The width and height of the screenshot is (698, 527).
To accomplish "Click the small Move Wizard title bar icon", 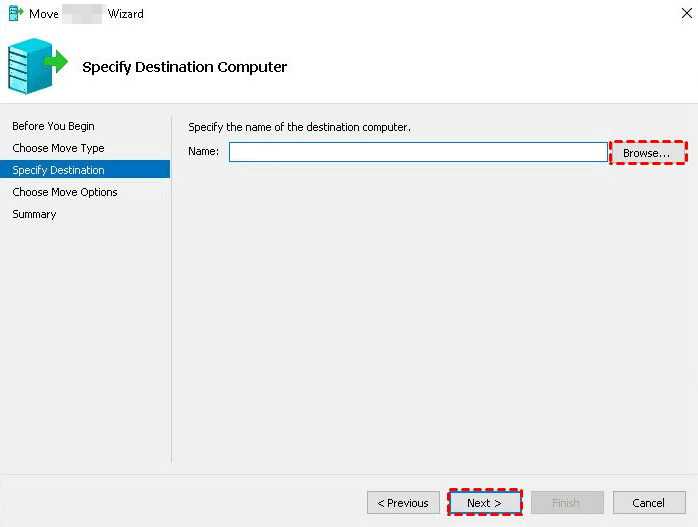I will coord(15,14).
